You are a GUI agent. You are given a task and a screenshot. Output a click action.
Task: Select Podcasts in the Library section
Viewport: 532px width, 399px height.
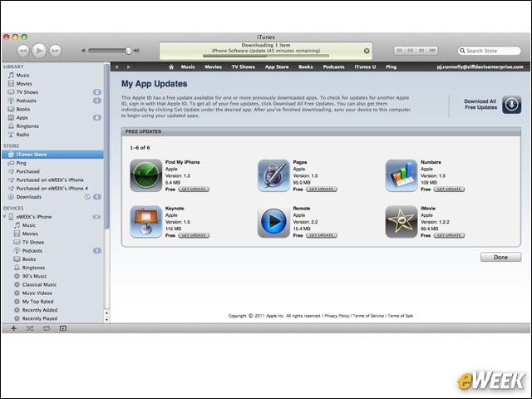pyautogui.click(x=52, y=101)
